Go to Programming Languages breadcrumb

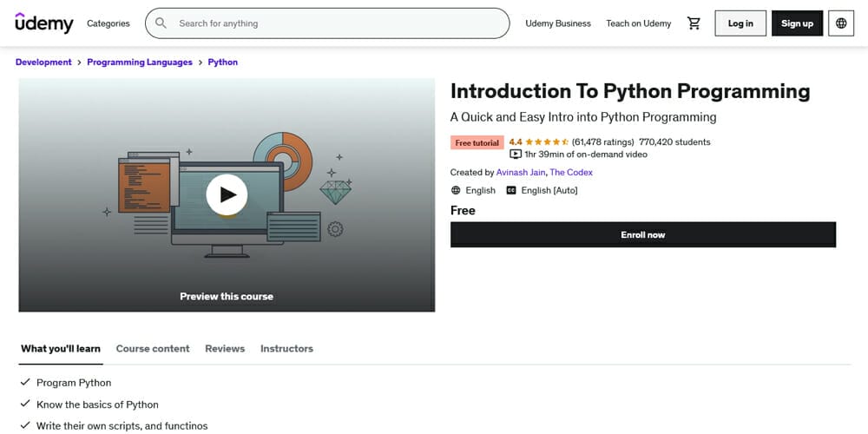[x=140, y=62]
